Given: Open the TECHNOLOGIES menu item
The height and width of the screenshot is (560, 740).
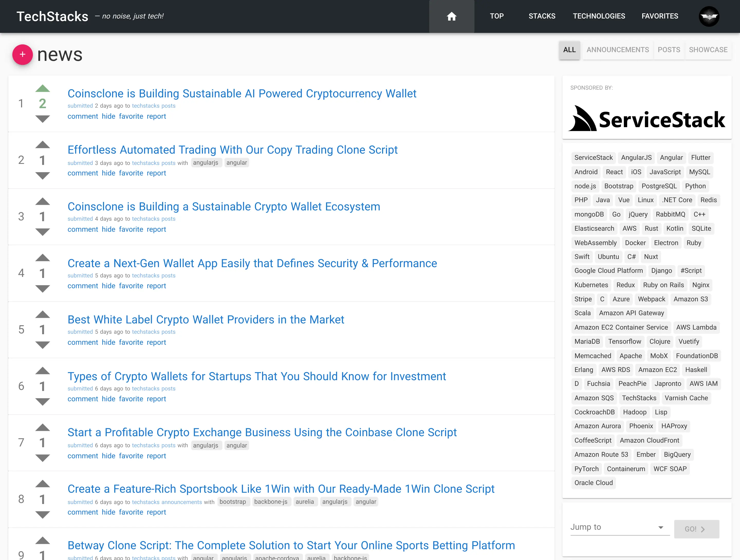Looking at the screenshot, I should click(x=599, y=16).
